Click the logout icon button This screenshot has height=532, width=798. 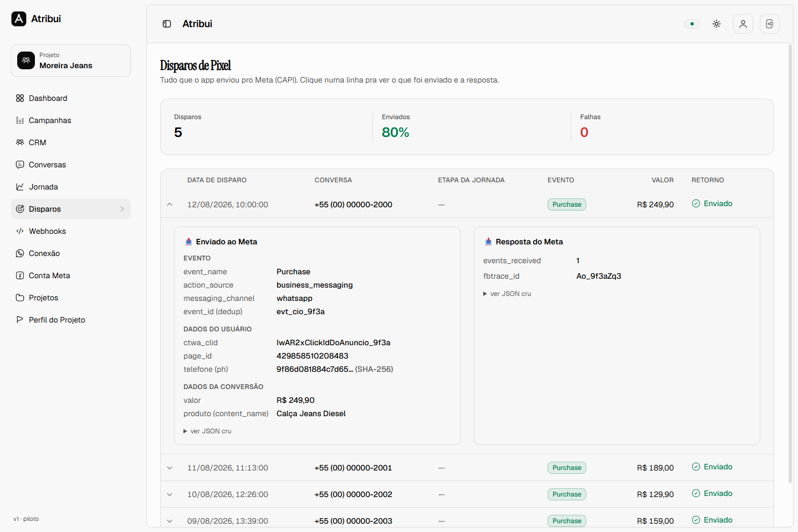[770, 24]
